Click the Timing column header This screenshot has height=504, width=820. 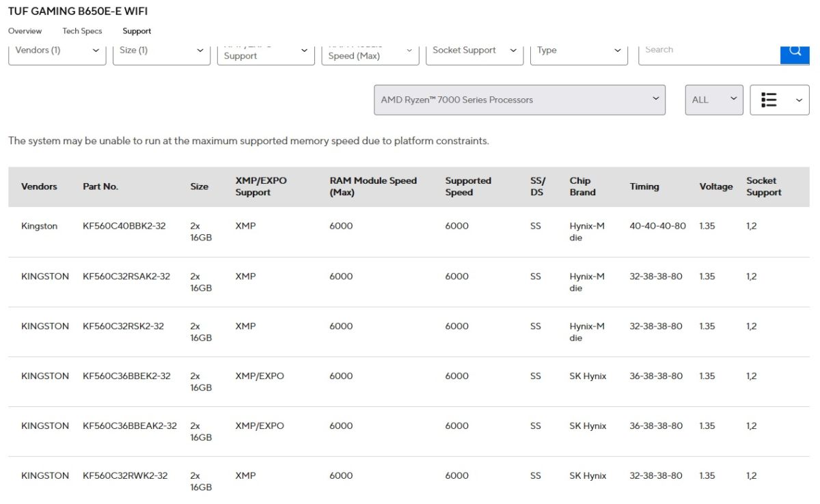(x=644, y=186)
